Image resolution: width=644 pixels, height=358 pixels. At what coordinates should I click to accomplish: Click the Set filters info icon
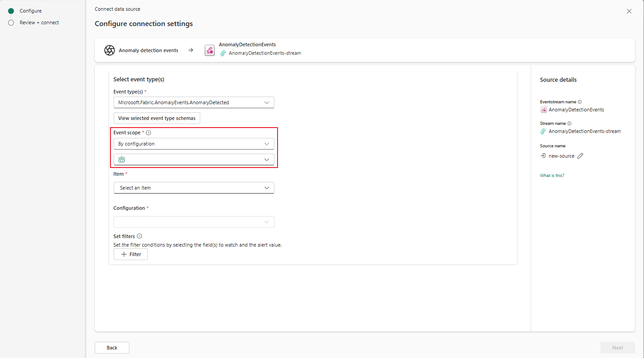(139, 236)
